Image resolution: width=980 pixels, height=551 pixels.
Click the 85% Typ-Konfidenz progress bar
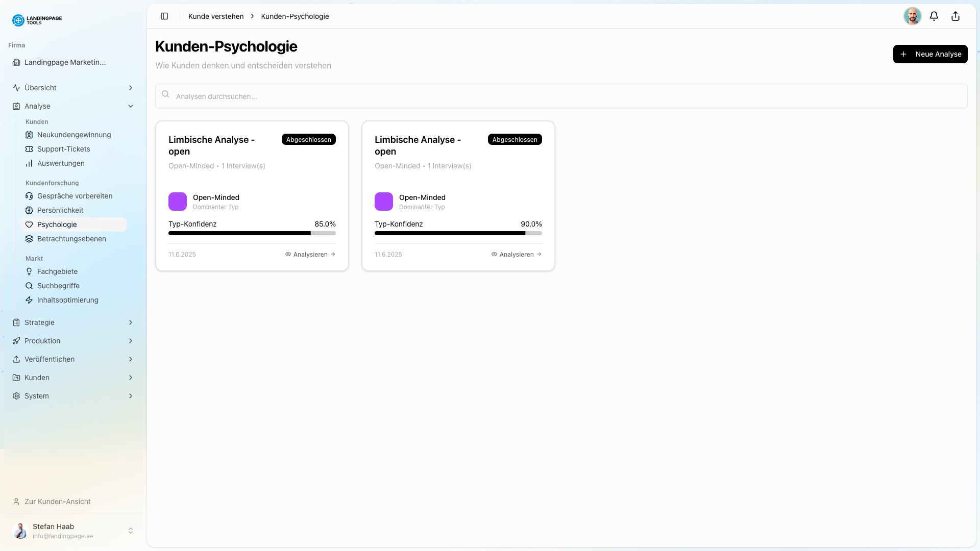[x=252, y=233]
